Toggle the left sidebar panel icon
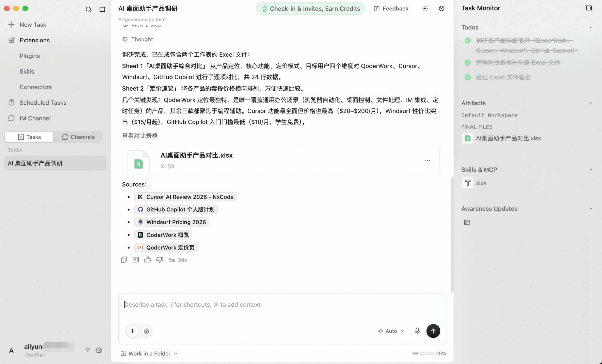 point(102,9)
